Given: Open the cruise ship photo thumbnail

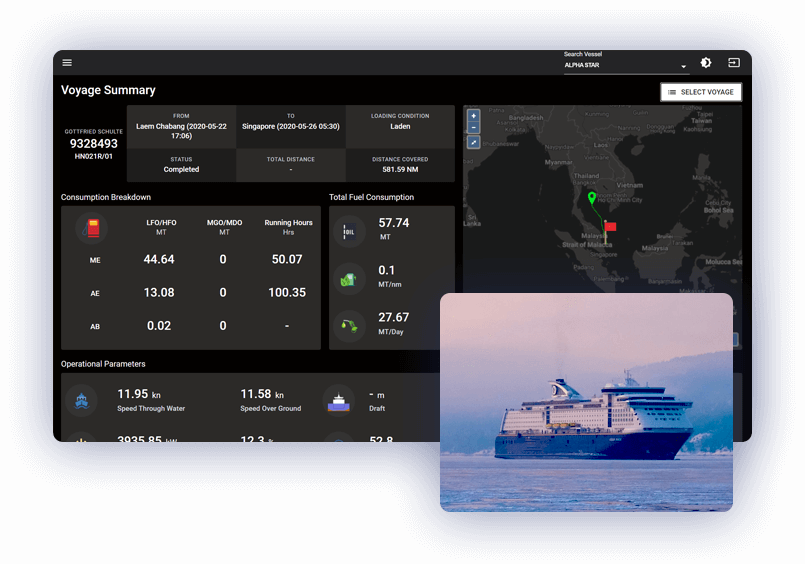Looking at the screenshot, I should [586, 402].
